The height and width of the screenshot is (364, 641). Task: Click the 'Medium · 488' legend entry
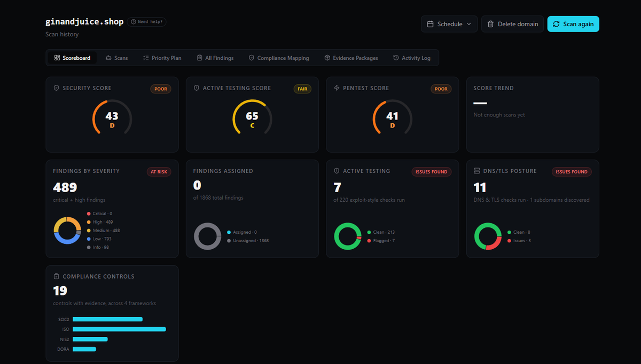coord(103,231)
